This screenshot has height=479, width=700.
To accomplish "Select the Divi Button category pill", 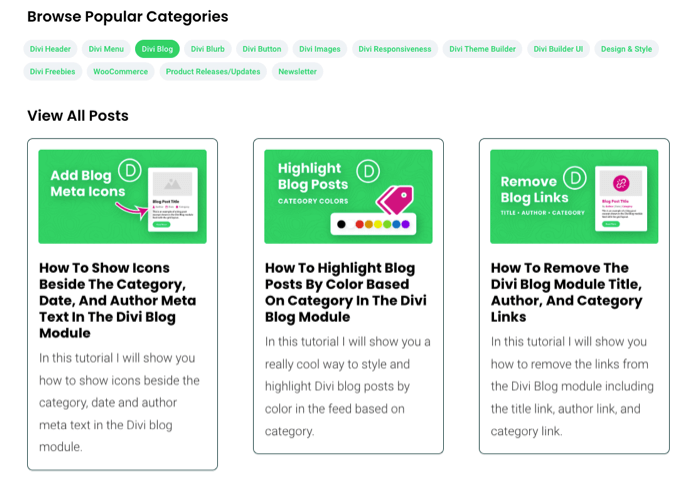I will coord(262,48).
